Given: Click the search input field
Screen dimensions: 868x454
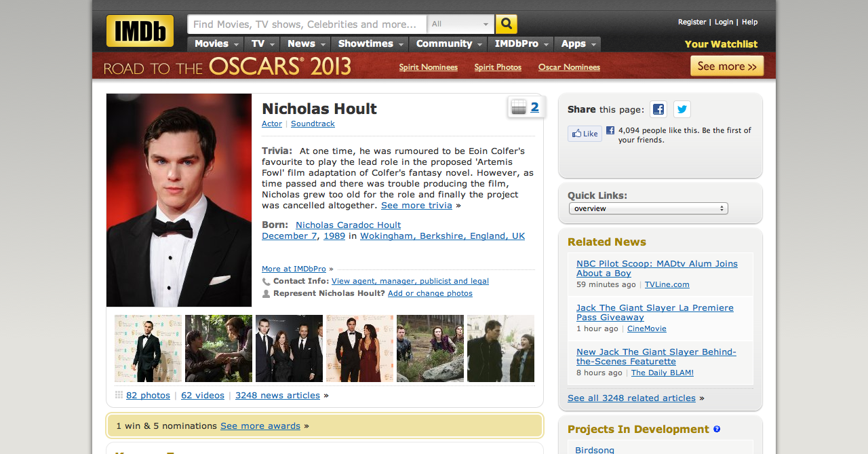Looking at the screenshot, I should (307, 24).
